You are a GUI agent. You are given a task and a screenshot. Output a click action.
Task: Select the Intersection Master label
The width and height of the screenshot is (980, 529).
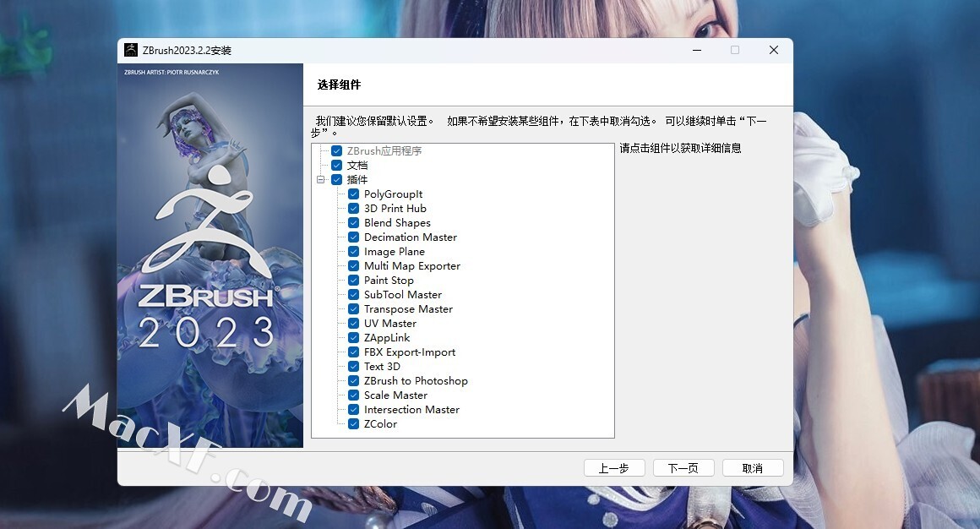tap(411, 410)
